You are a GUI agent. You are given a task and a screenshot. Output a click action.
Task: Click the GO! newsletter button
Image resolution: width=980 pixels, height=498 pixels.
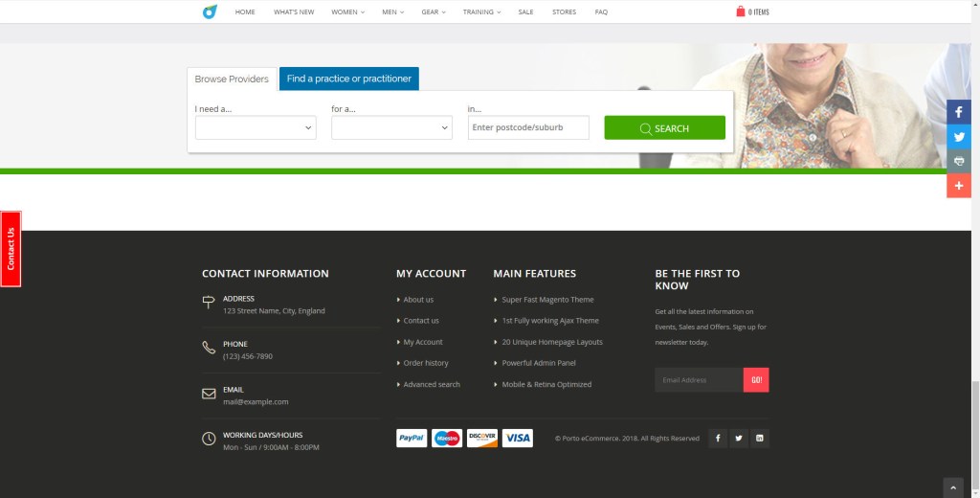pos(756,380)
